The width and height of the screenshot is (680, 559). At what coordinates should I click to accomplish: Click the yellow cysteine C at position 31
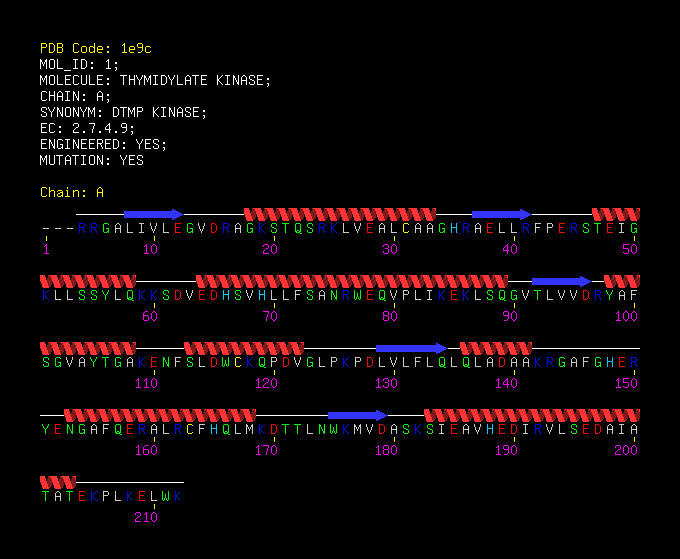tap(406, 228)
